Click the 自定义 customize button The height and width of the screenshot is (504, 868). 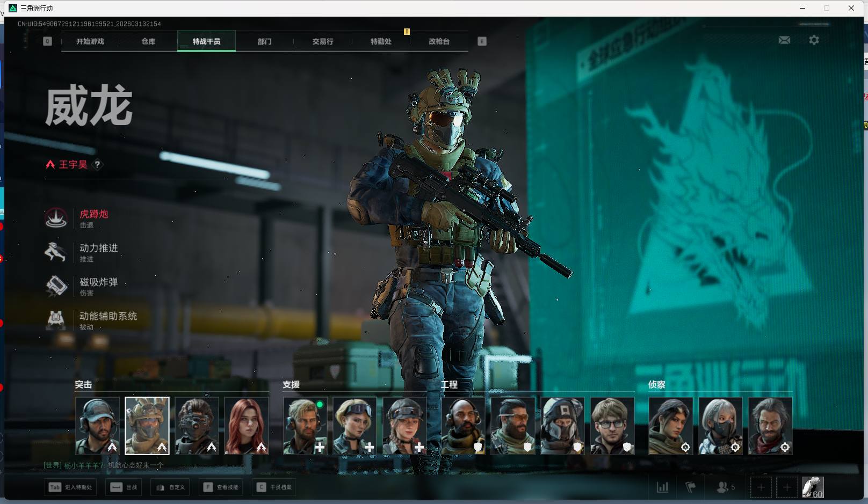[x=170, y=487]
